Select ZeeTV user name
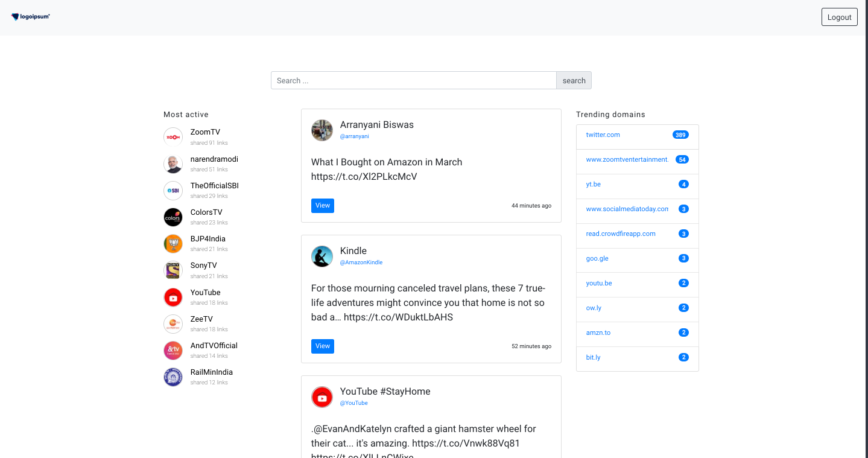Viewport: 868px width, 458px height. (201, 319)
